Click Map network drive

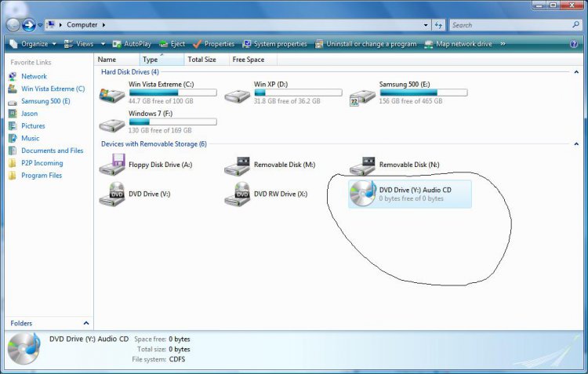click(x=458, y=44)
